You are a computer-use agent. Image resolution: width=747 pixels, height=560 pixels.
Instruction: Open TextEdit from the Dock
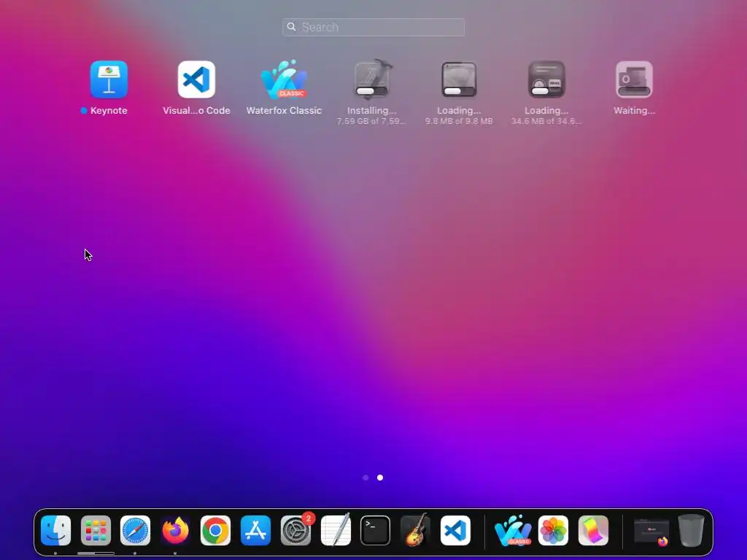(336, 530)
